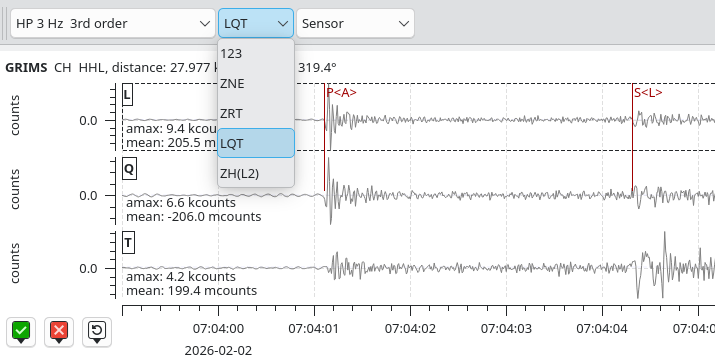Click the mean: 199.4 mcounts text
The width and height of the screenshot is (715, 361).
(191, 290)
